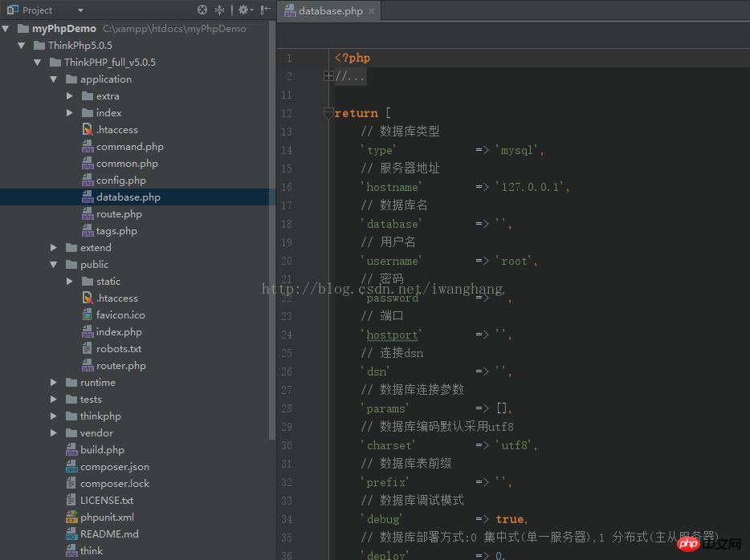
Task: Click the 'hostname' key in the code
Action: tap(392, 187)
